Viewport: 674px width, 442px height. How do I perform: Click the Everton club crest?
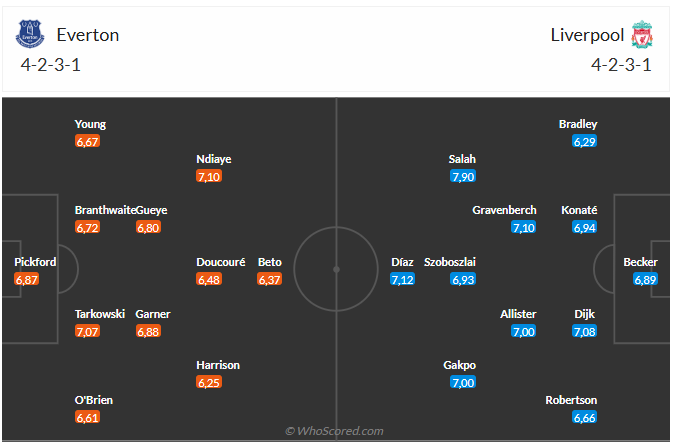pyautogui.click(x=30, y=34)
